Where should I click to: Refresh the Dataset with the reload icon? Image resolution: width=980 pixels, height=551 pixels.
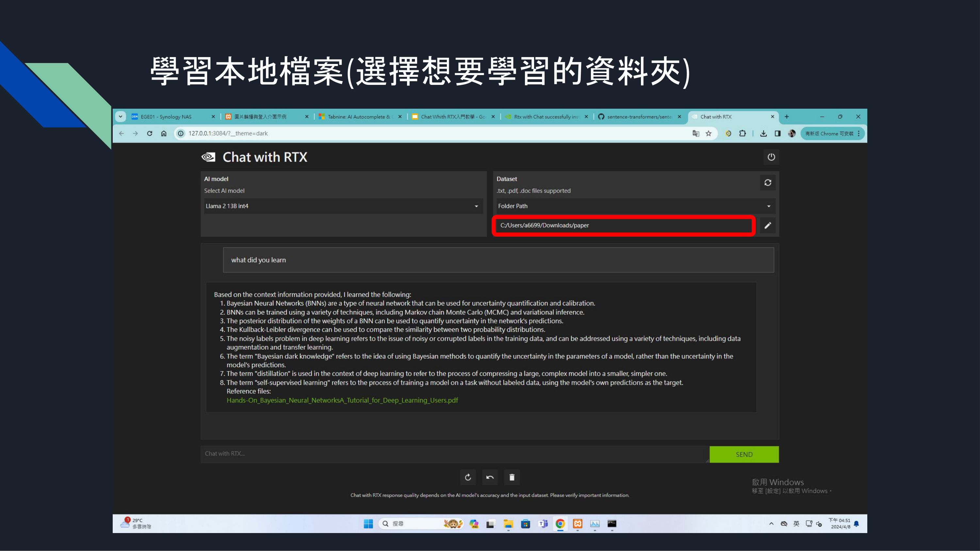(x=768, y=183)
